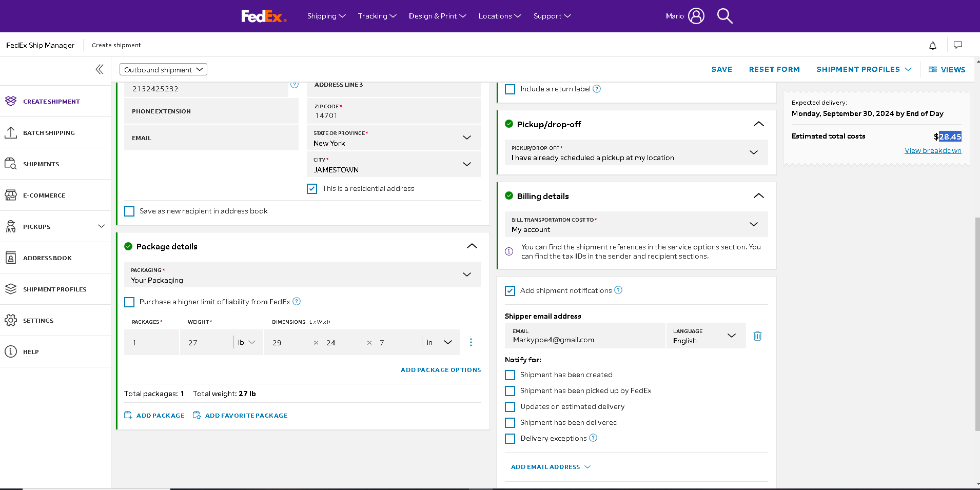Open the Locations menu
This screenshot has width=980, height=490.
[500, 16]
